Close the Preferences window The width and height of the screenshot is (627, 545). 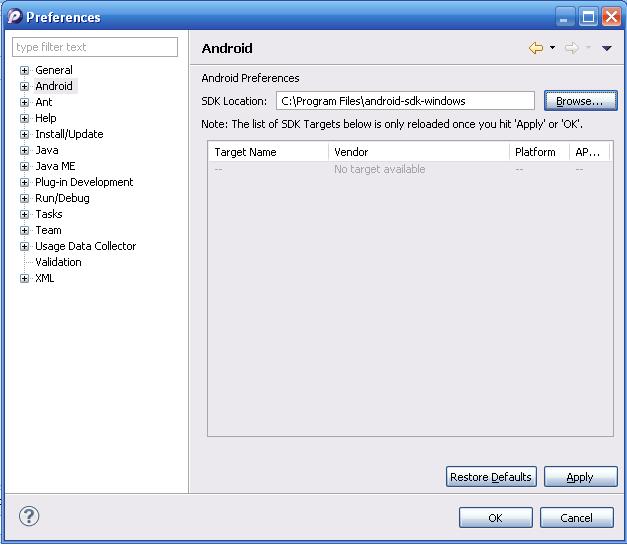click(612, 17)
